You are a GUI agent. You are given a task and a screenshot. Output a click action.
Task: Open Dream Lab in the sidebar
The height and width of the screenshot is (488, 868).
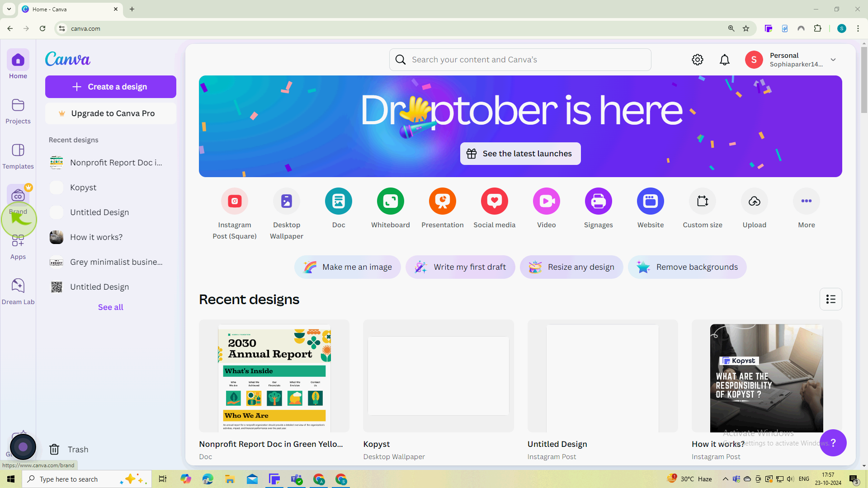pyautogui.click(x=18, y=292)
